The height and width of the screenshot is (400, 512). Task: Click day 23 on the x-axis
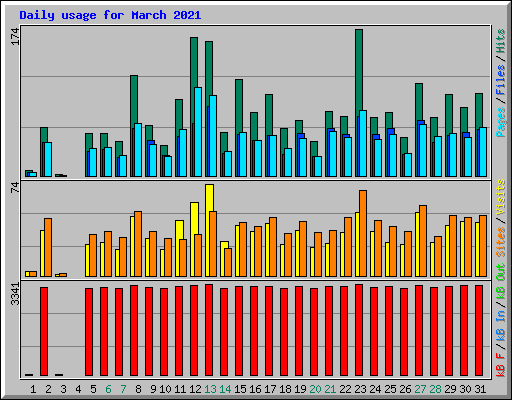point(360,389)
